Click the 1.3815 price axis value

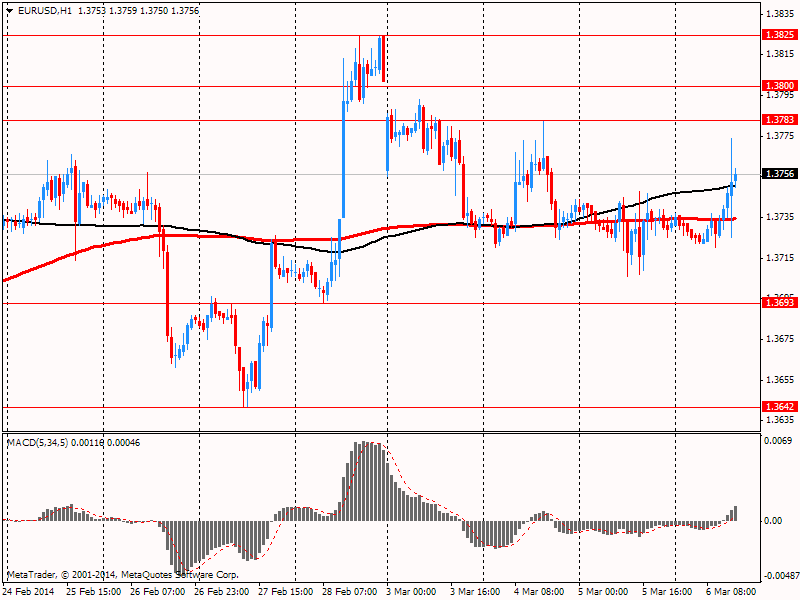[x=780, y=54]
